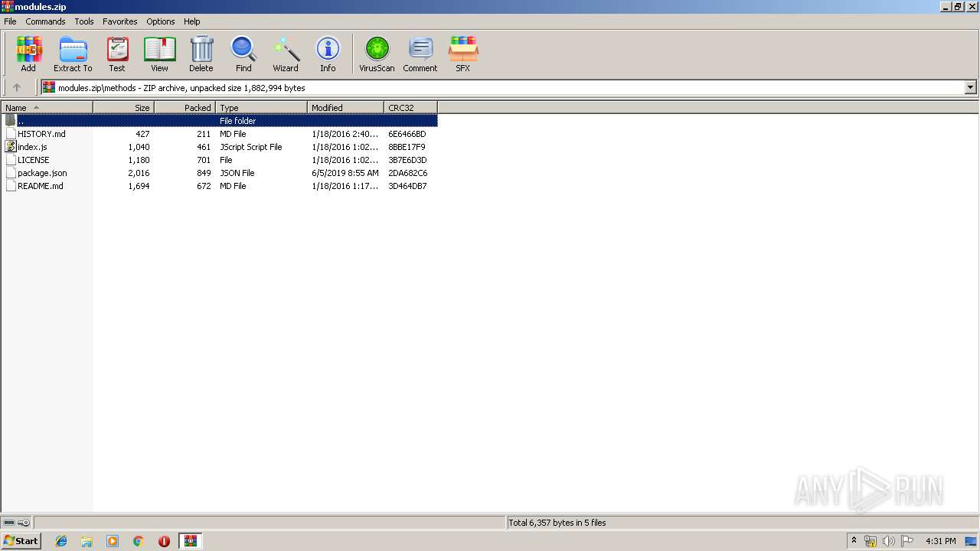Screen dimensions: 980x551
Task: Click the status bar drive/key icon
Action: (17, 523)
